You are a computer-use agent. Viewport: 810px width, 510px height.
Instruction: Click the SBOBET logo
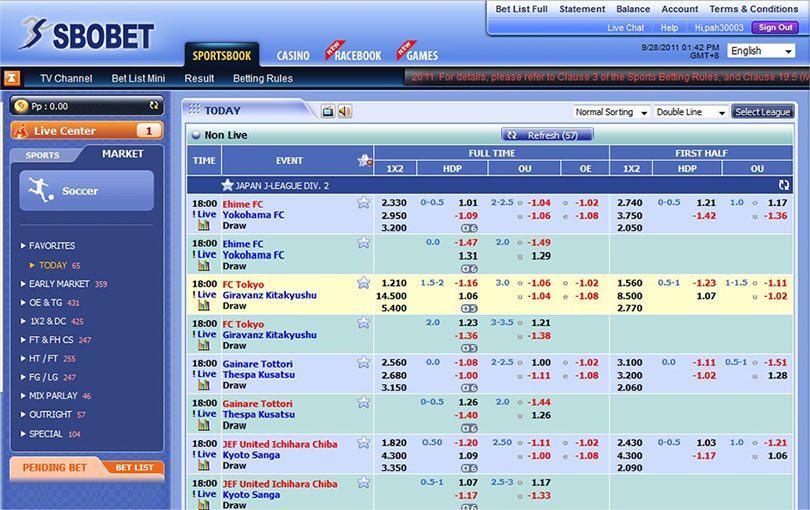[x=86, y=34]
